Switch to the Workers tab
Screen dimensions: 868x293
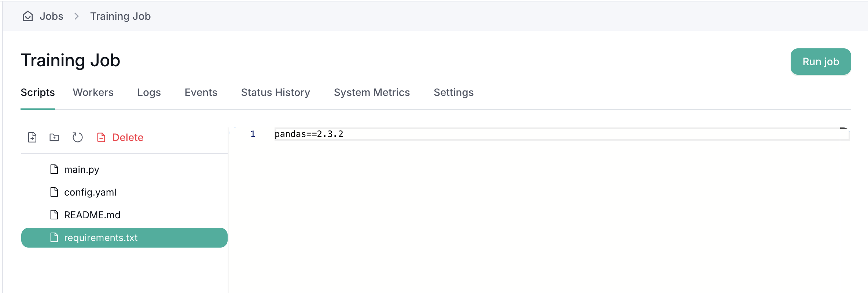93,92
